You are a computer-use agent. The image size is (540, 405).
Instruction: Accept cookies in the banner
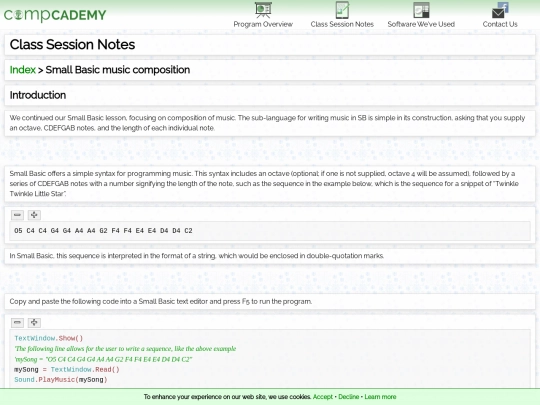pyautogui.click(x=323, y=397)
